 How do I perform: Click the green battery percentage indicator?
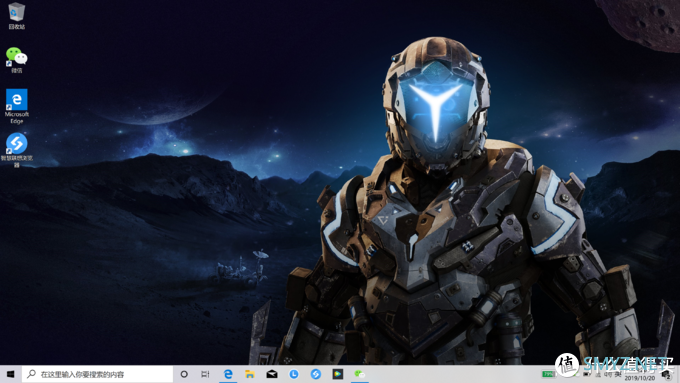point(549,374)
